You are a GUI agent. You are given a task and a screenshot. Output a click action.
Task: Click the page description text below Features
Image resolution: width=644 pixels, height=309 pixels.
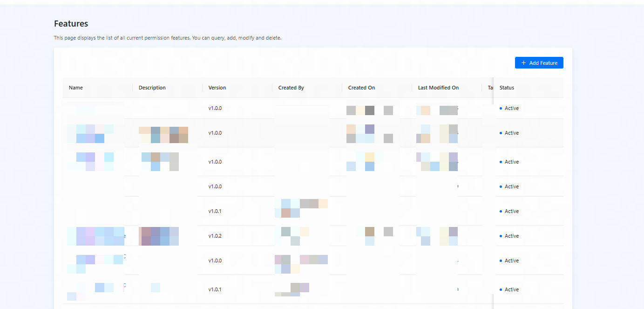click(168, 38)
